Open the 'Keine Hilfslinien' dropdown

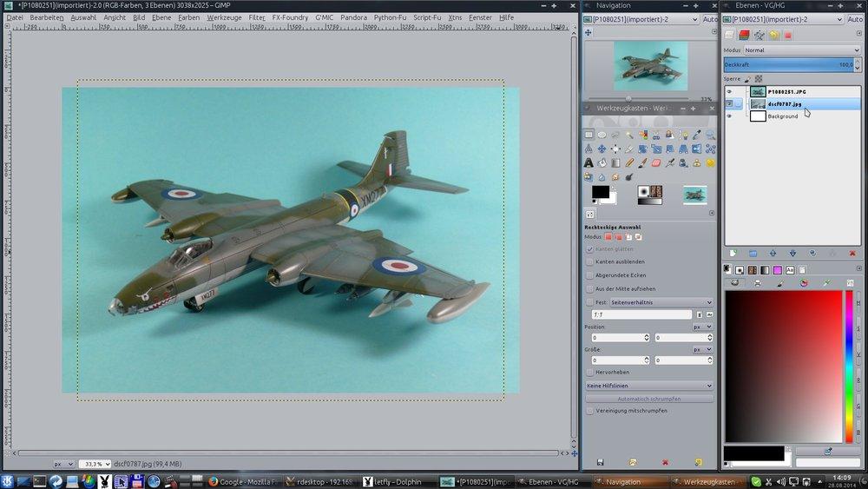[x=648, y=386]
